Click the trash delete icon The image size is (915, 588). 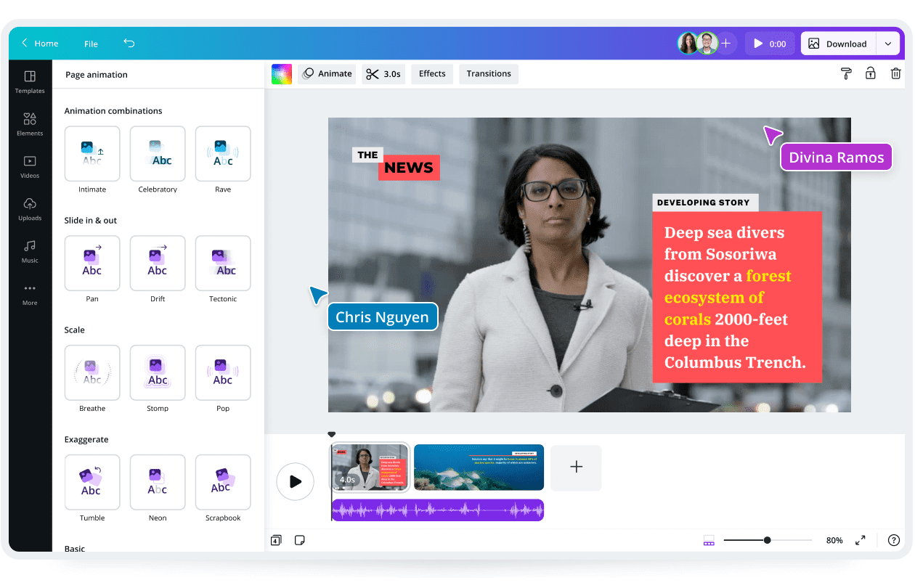[895, 73]
